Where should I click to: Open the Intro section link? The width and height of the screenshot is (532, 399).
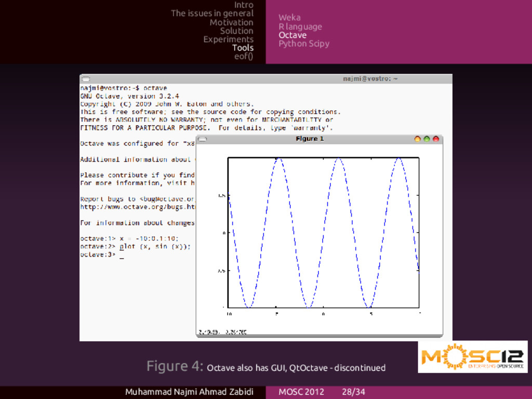coord(244,5)
